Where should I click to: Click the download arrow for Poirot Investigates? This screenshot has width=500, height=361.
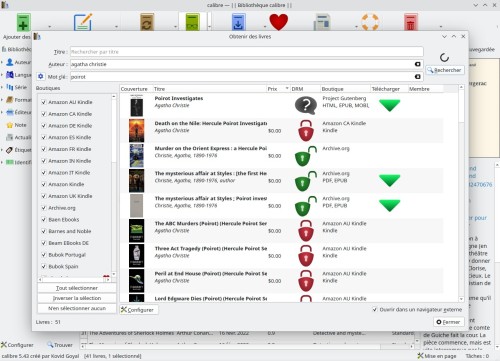pyautogui.click(x=390, y=105)
